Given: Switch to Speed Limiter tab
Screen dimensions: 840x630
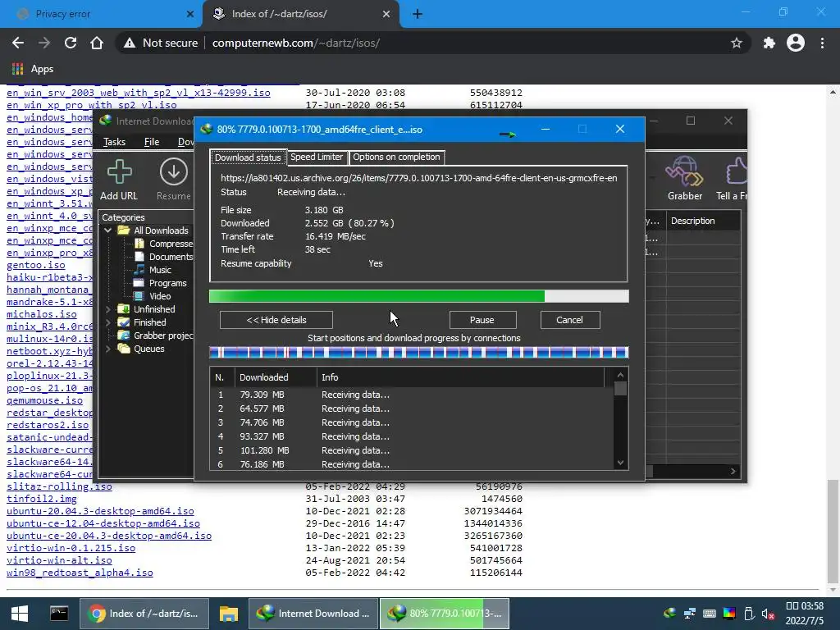Looking at the screenshot, I should [x=317, y=157].
